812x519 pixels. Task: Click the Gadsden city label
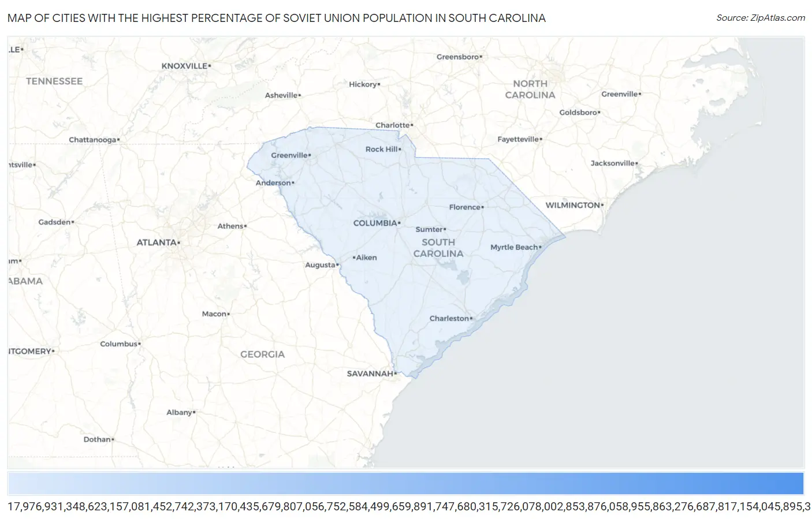point(55,222)
